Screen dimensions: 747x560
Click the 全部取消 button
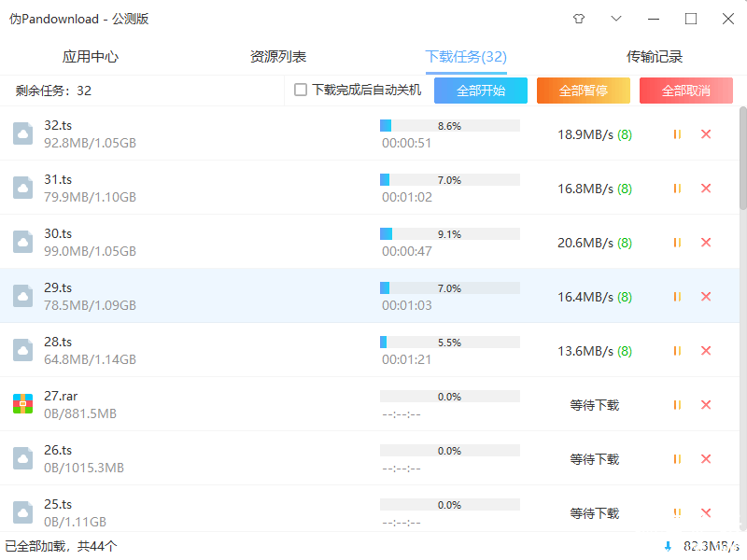[686, 91]
